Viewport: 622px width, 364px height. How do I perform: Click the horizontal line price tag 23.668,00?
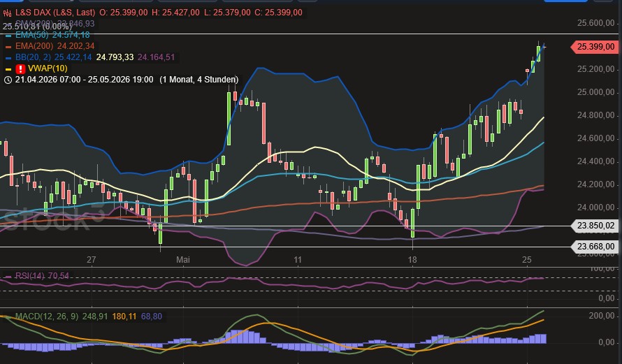[595, 247]
